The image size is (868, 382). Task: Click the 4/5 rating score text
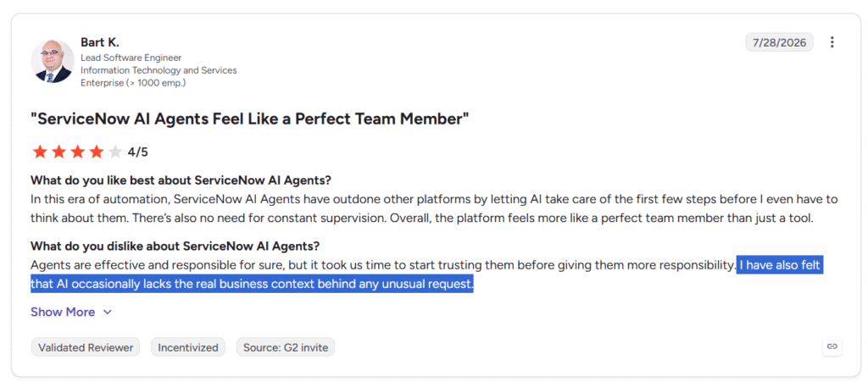tap(138, 152)
